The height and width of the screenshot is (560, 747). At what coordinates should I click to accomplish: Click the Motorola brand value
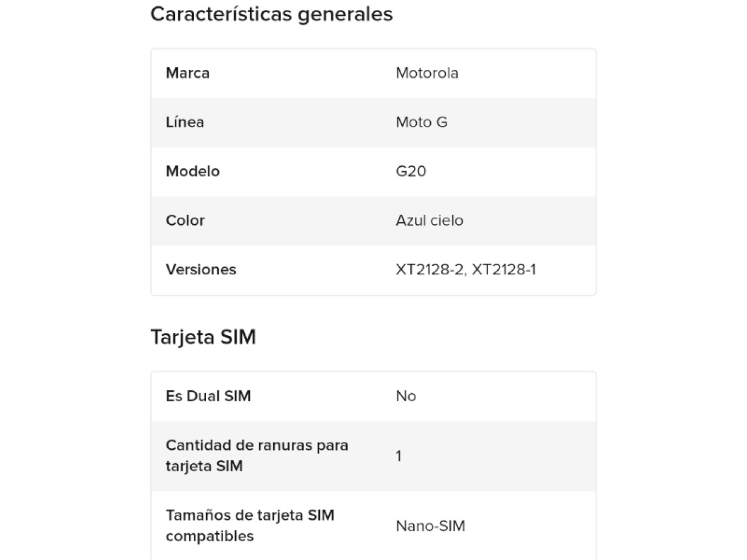[427, 73]
